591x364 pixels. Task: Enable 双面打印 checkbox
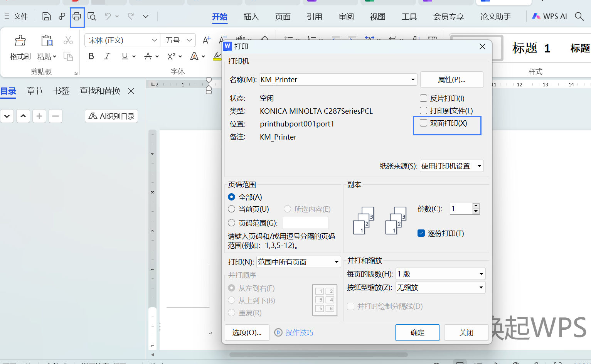[423, 123]
